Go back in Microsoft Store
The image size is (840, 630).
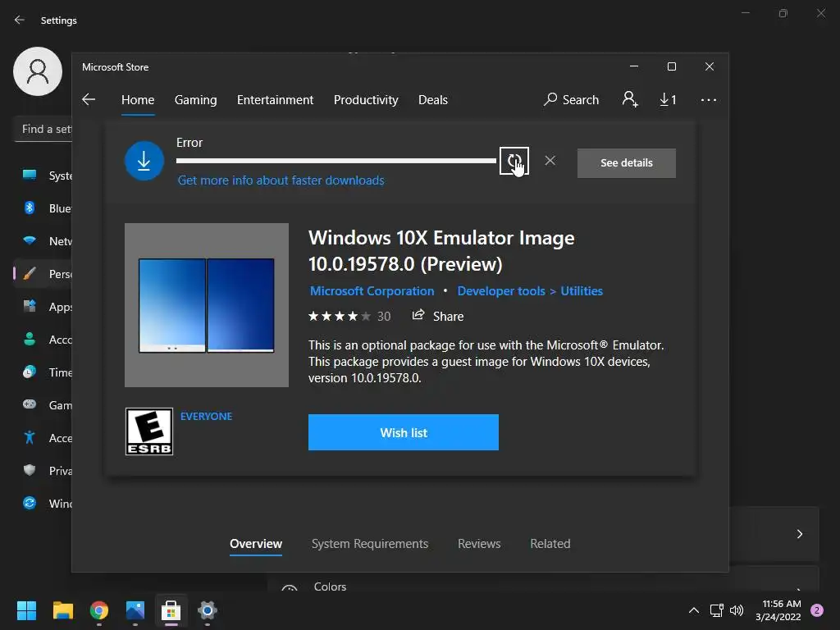click(89, 99)
